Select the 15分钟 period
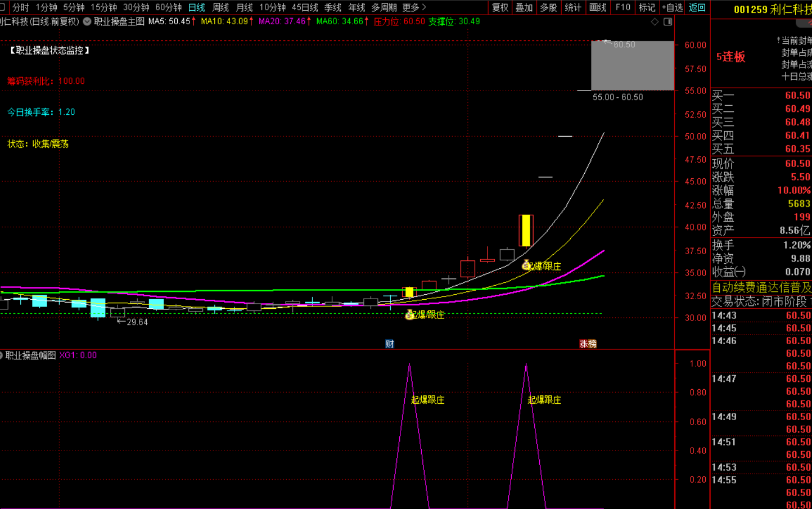The width and height of the screenshot is (812, 509). (103, 7)
